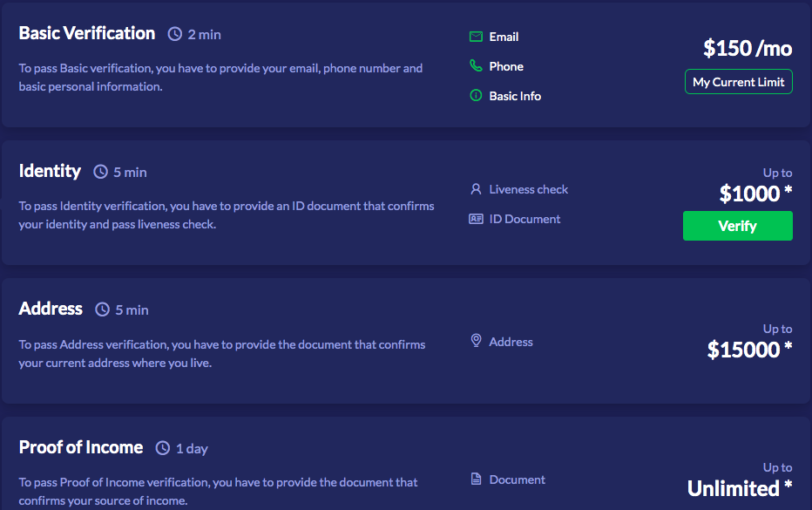
Task: Click the Unlimited limit label
Action: pos(734,488)
